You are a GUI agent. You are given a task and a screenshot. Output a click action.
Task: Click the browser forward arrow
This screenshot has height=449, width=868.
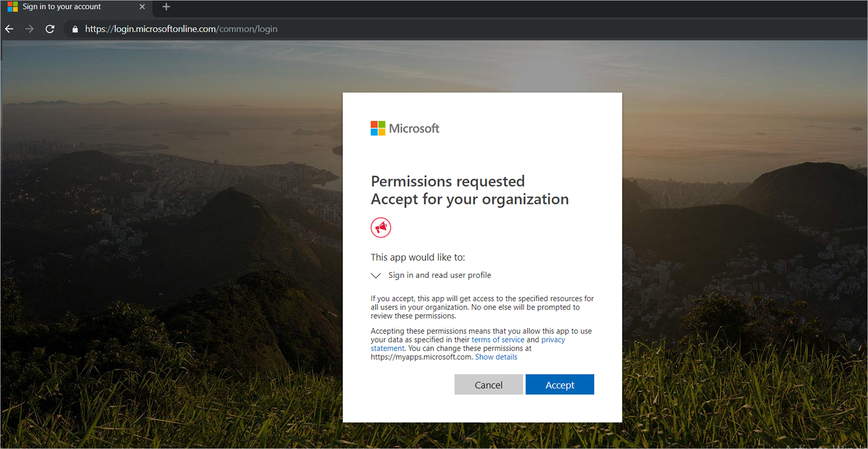point(29,29)
